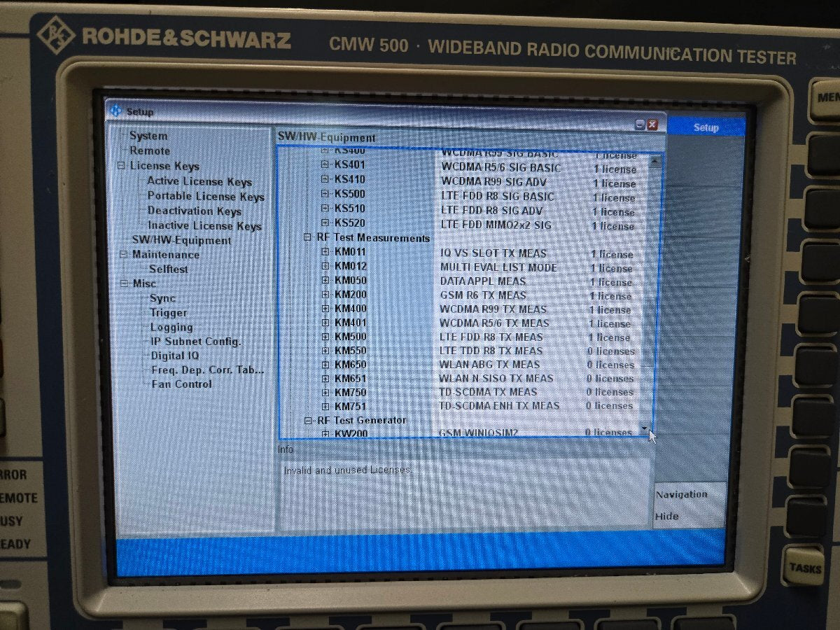840x630 pixels.
Task: Open Fan Control settings
Action: (x=181, y=384)
